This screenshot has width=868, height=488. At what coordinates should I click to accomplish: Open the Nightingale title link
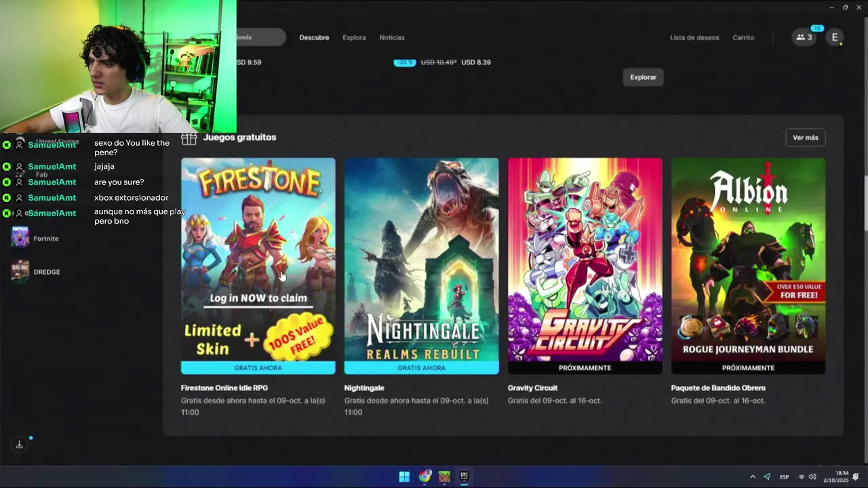[364, 388]
